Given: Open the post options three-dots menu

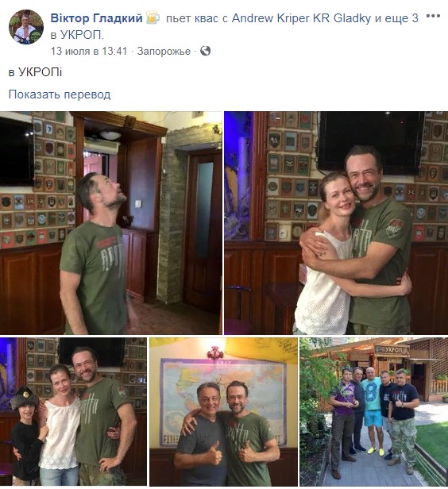Looking at the screenshot, I should click(x=433, y=16).
